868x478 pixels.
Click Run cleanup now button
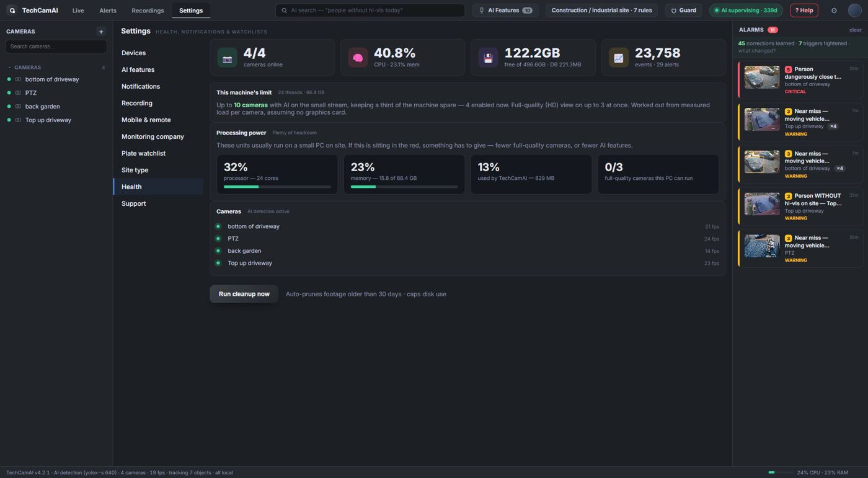click(x=244, y=294)
